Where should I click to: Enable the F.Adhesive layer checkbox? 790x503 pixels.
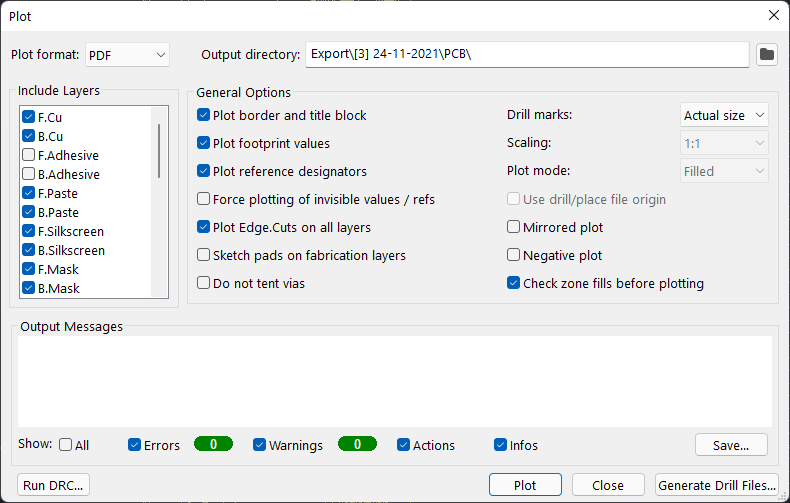29,155
